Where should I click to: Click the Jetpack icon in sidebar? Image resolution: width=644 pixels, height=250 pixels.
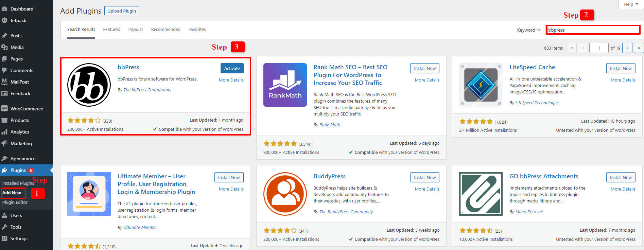pos(4,20)
